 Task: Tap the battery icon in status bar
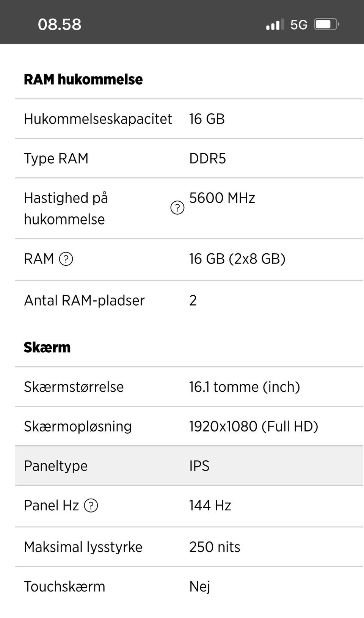(326, 25)
